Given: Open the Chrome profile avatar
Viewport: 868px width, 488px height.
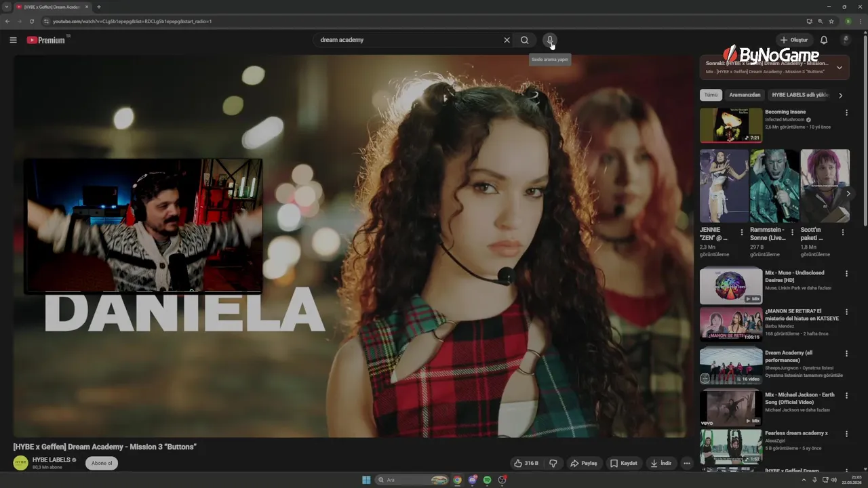Looking at the screenshot, I should 848,21.
